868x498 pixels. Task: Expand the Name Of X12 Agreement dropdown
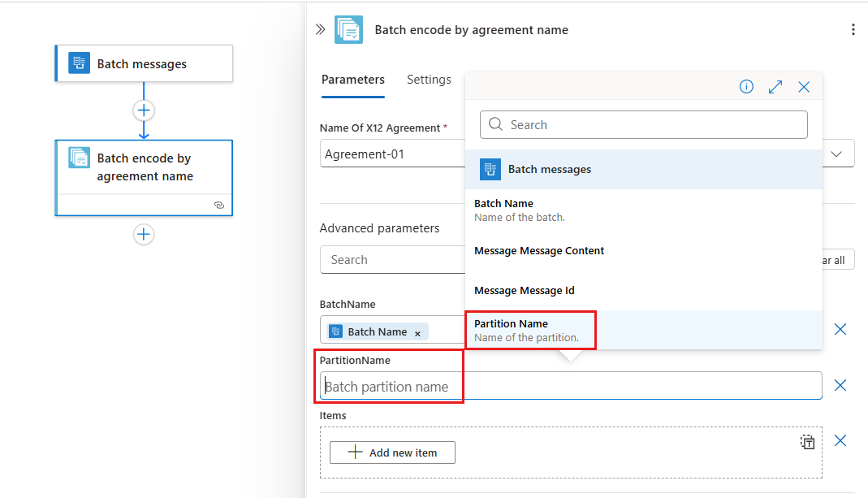tap(839, 154)
